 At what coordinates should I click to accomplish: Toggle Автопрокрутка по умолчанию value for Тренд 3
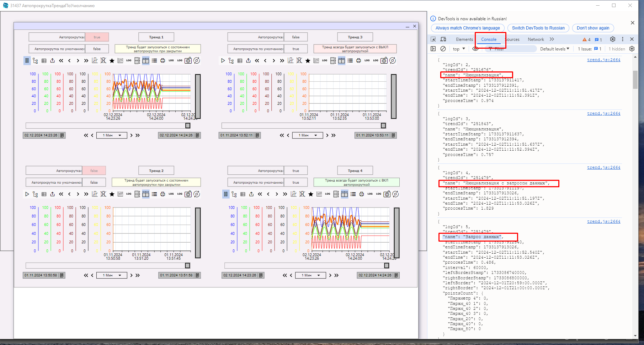[296, 49]
